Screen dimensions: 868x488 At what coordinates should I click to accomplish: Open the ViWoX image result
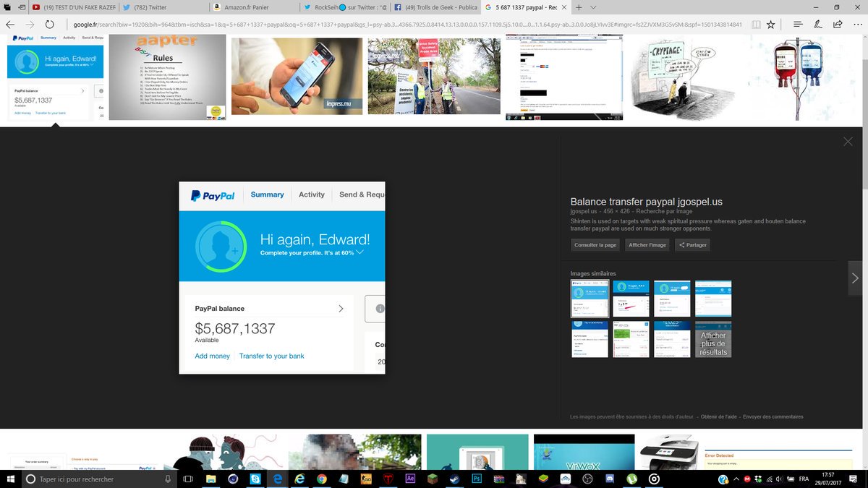coord(583,452)
